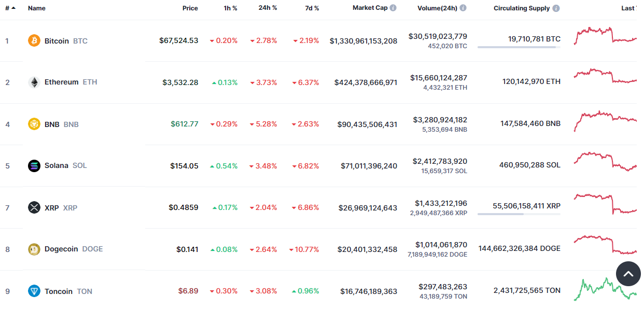The image size is (644, 309).
Task: Sort table by 24h % header
Action: pos(268,8)
